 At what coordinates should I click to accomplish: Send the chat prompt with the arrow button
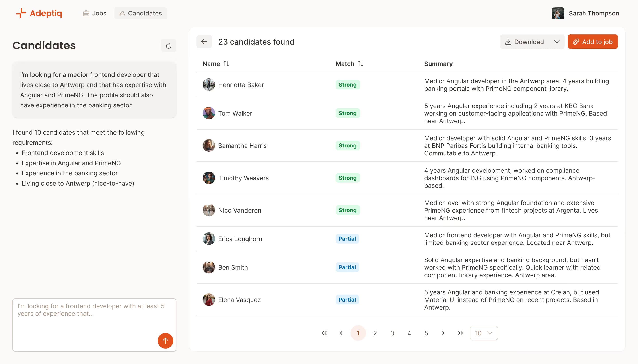coord(165,341)
